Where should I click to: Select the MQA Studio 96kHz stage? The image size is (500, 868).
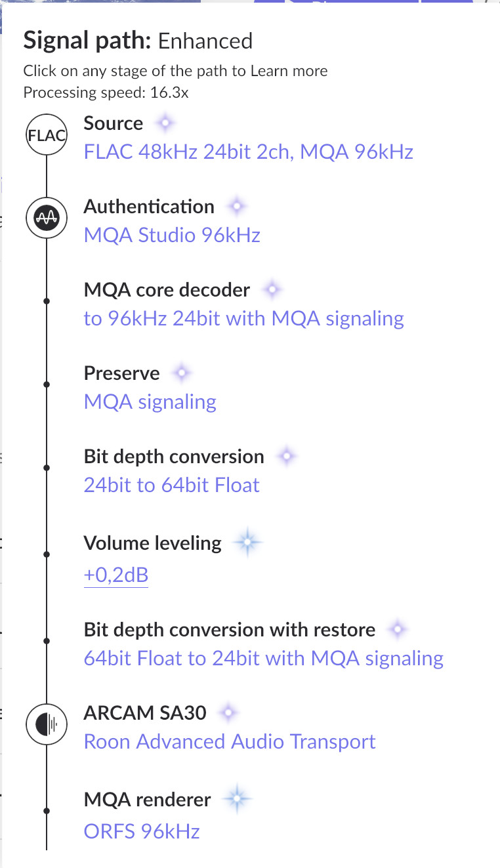172,235
